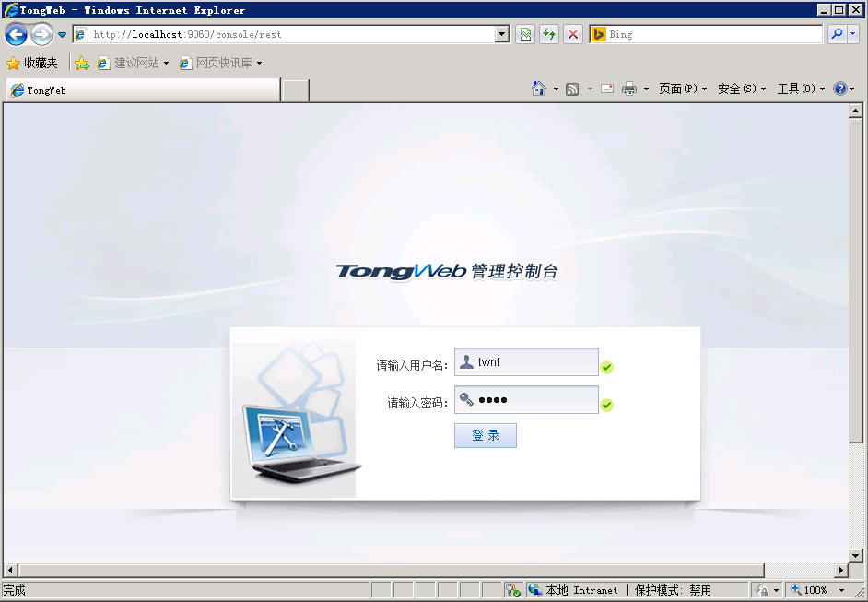Open the 页面(P) menu
868x602 pixels.
point(683,89)
